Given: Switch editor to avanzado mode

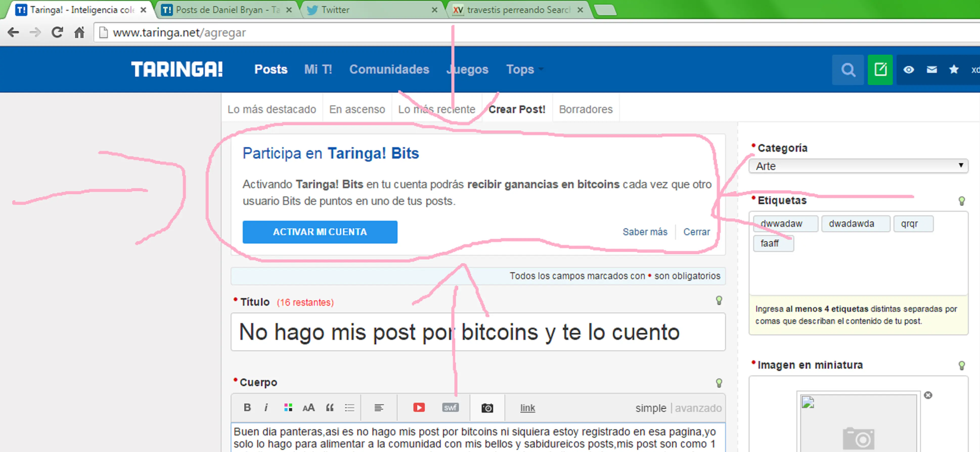Looking at the screenshot, I should [698, 408].
